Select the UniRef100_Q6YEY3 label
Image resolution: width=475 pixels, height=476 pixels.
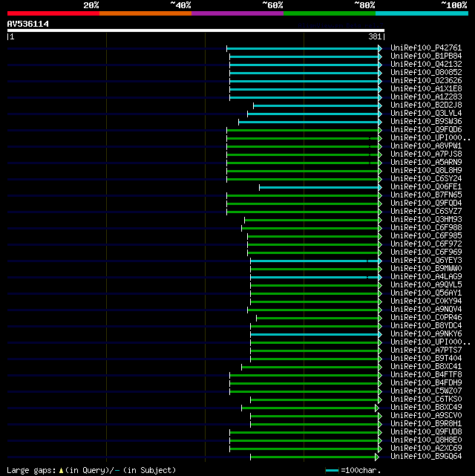426,261
